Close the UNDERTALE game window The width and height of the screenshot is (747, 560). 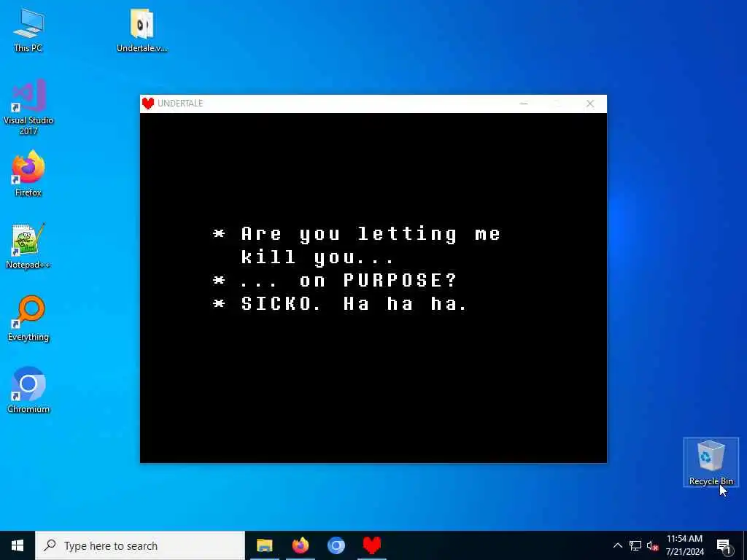pos(589,104)
